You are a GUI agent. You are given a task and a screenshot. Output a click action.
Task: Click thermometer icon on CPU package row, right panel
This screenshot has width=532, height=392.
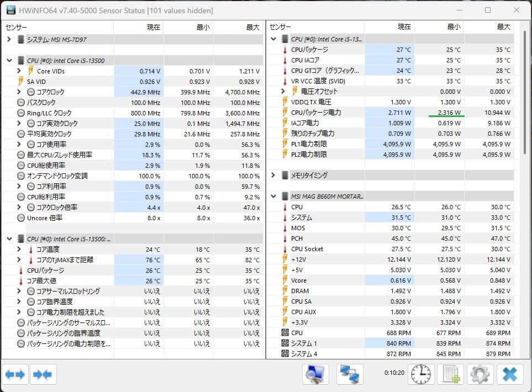tap(285, 50)
